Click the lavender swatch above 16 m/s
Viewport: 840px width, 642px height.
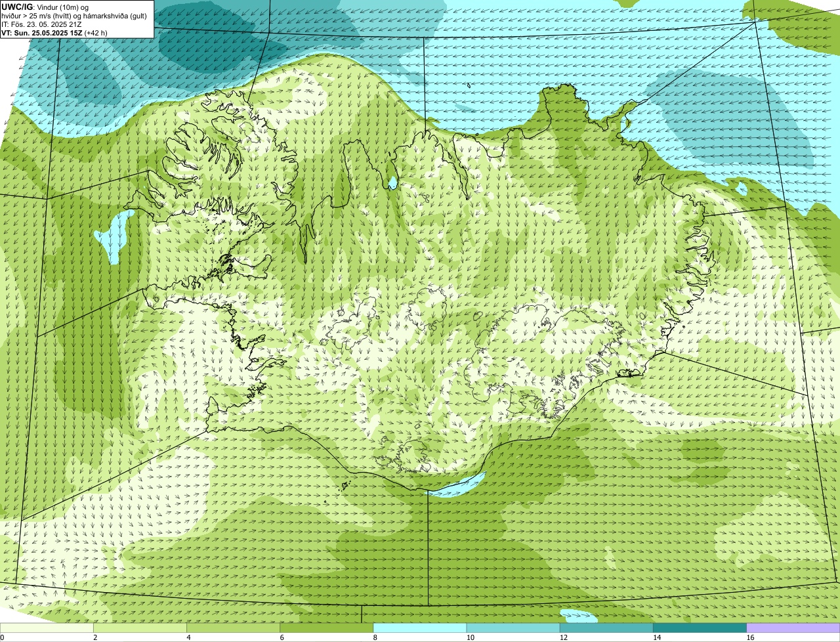[793, 628]
